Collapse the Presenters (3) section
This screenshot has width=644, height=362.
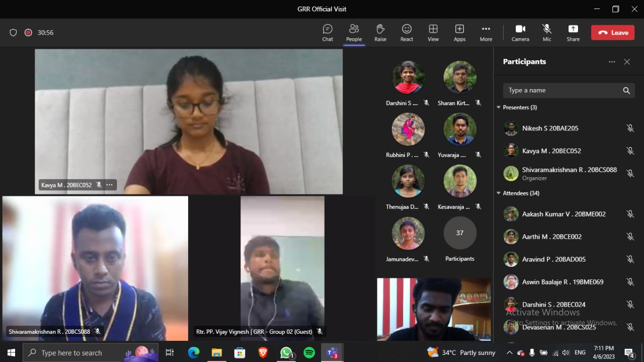click(x=499, y=107)
